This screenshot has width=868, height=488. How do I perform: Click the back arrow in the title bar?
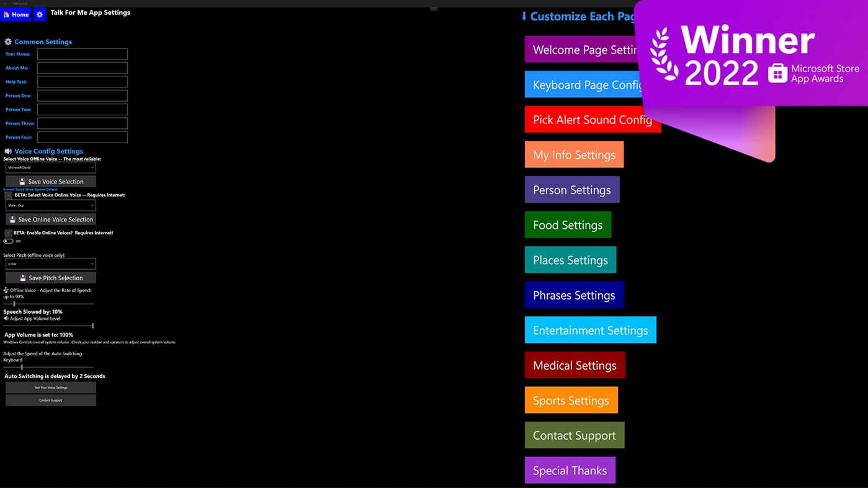click(x=6, y=2)
